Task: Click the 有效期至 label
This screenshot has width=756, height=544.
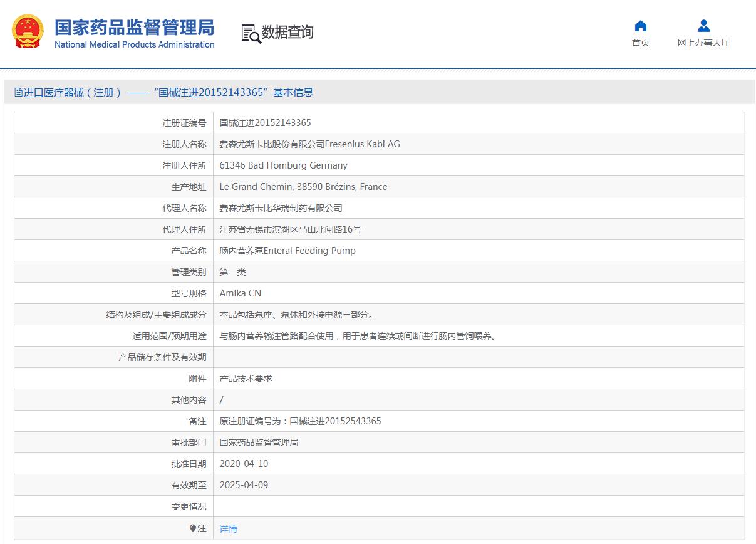Action: [x=189, y=485]
